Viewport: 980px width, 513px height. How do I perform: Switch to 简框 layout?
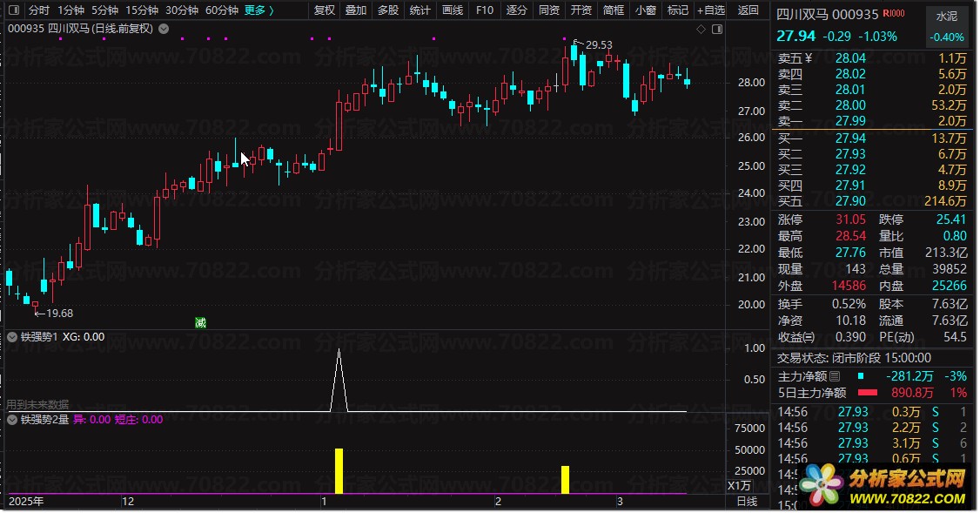[x=613, y=10]
